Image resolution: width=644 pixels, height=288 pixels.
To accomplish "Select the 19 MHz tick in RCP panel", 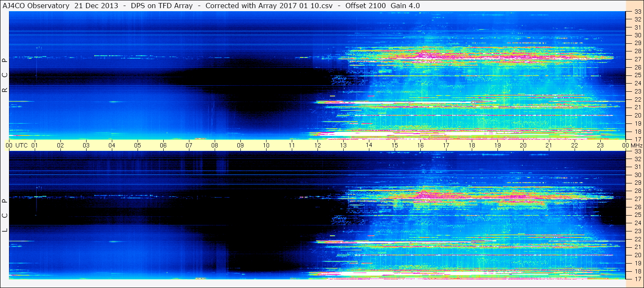I will (637, 123).
